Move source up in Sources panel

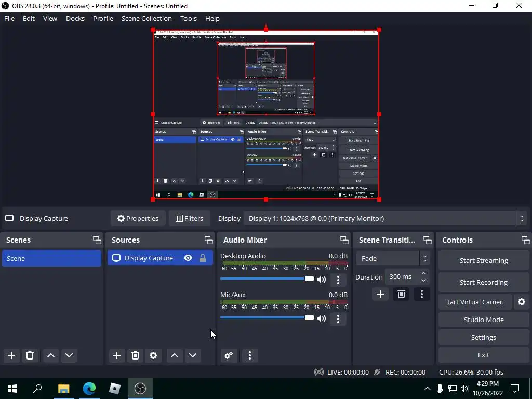175,355
